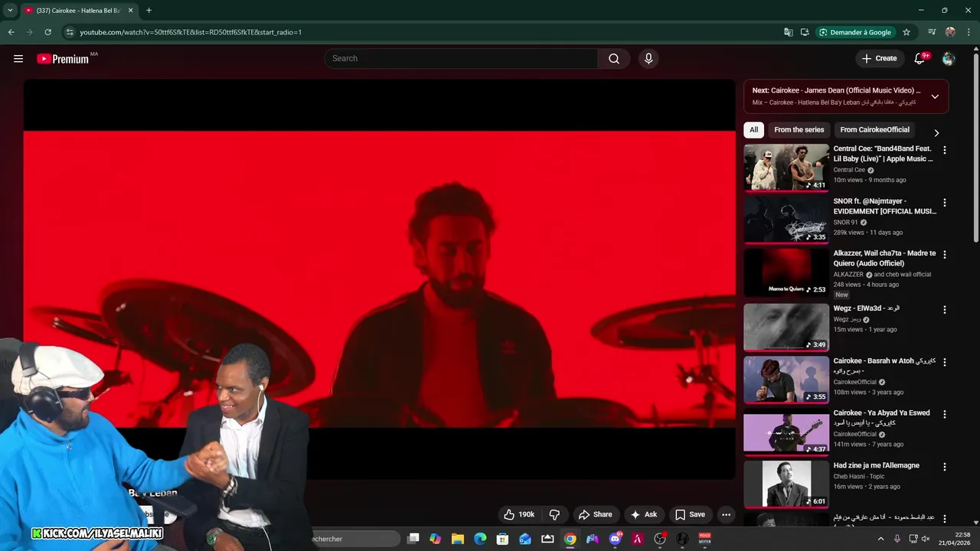Open options for Wegz ElWa3d video
The image size is (980, 551).
pos(944,310)
